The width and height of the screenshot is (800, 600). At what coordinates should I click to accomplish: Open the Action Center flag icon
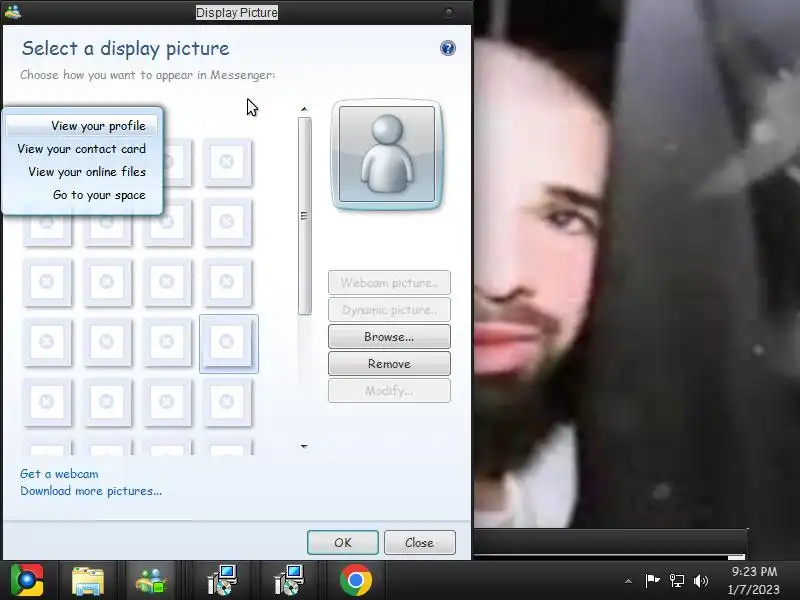[652, 581]
